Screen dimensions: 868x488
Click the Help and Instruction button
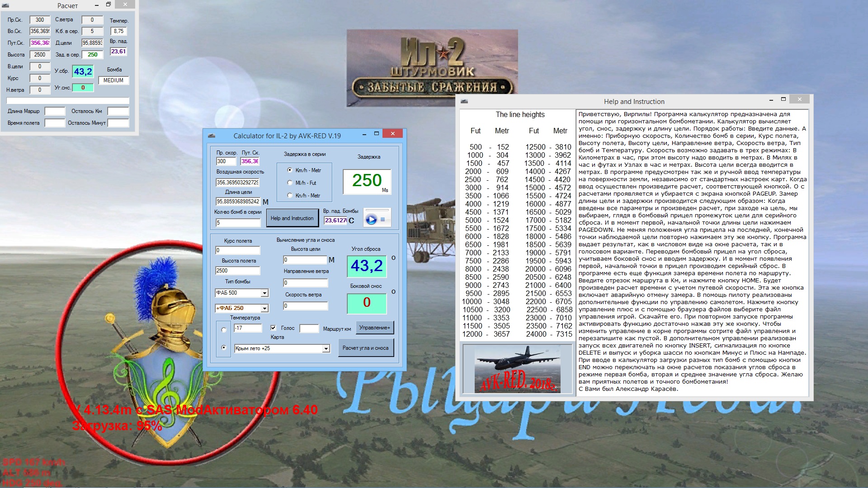tap(292, 218)
